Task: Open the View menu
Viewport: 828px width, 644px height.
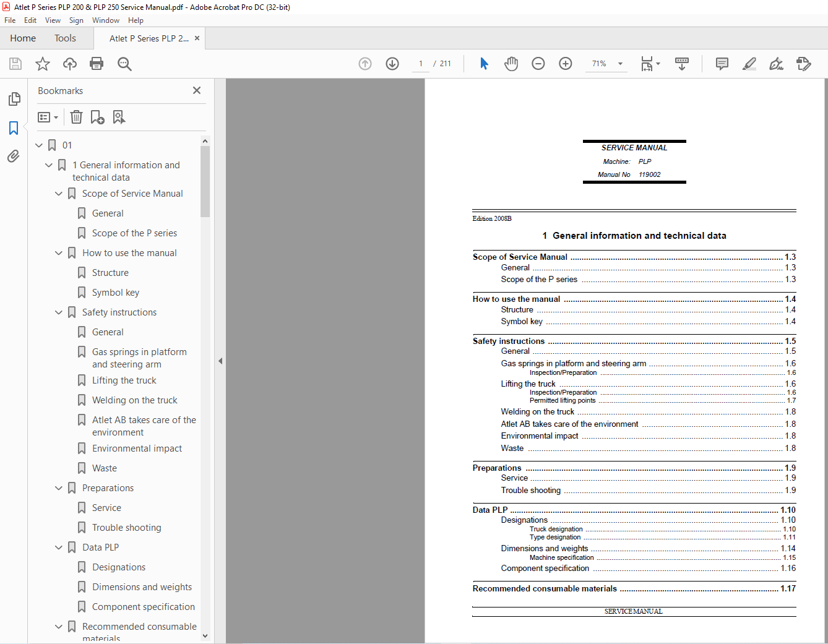Action: (x=53, y=20)
